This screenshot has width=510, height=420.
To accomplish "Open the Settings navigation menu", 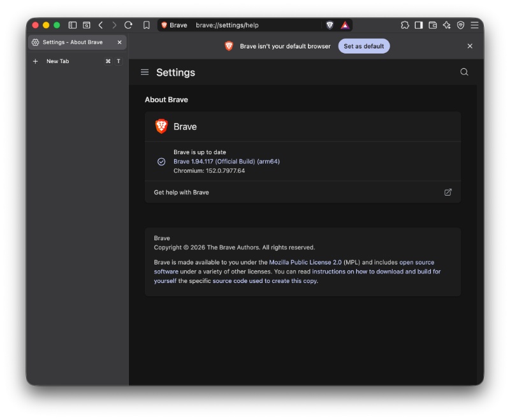I will [x=145, y=72].
